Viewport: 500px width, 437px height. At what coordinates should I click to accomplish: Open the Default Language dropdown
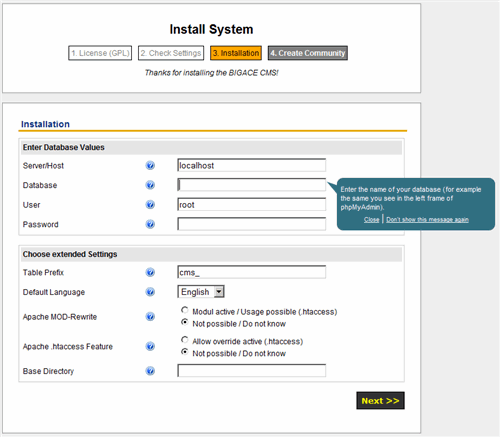coord(201,292)
